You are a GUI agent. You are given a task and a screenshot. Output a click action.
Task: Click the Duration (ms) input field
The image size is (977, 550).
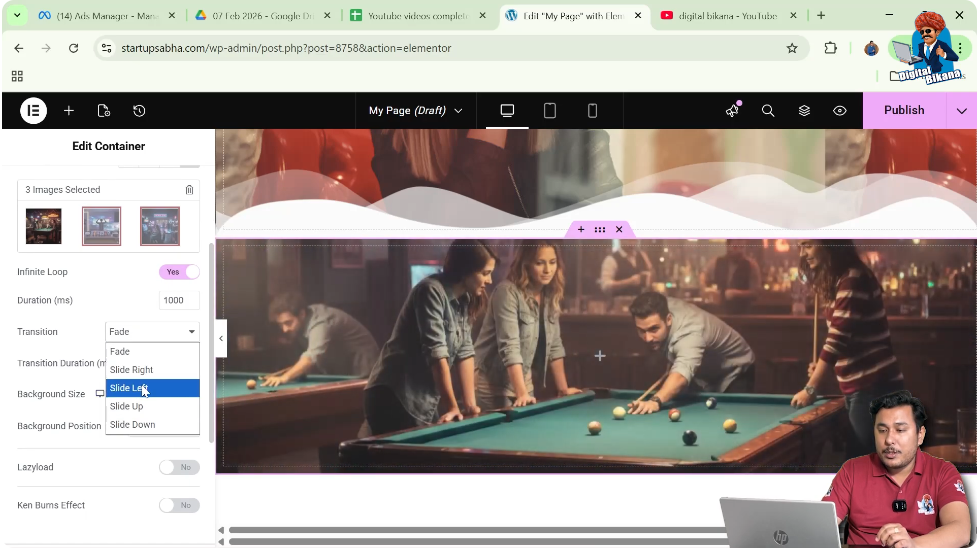tap(179, 300)
